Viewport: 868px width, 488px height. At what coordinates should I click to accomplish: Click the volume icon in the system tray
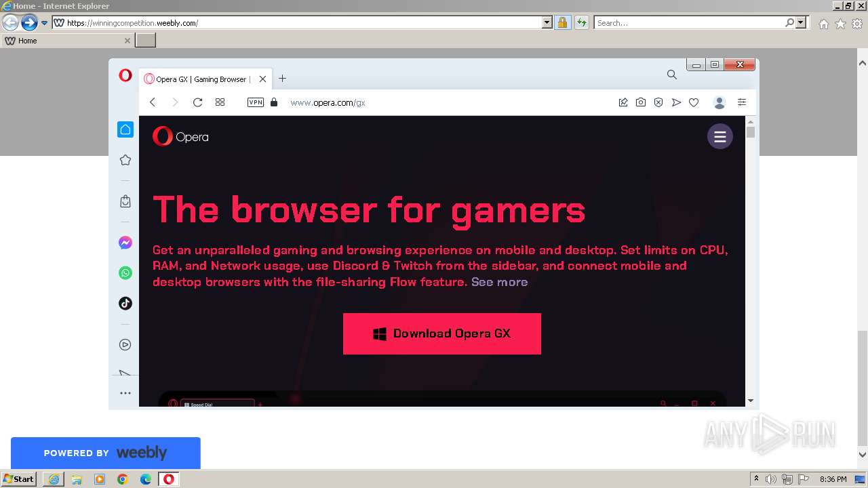coord(771,479)
